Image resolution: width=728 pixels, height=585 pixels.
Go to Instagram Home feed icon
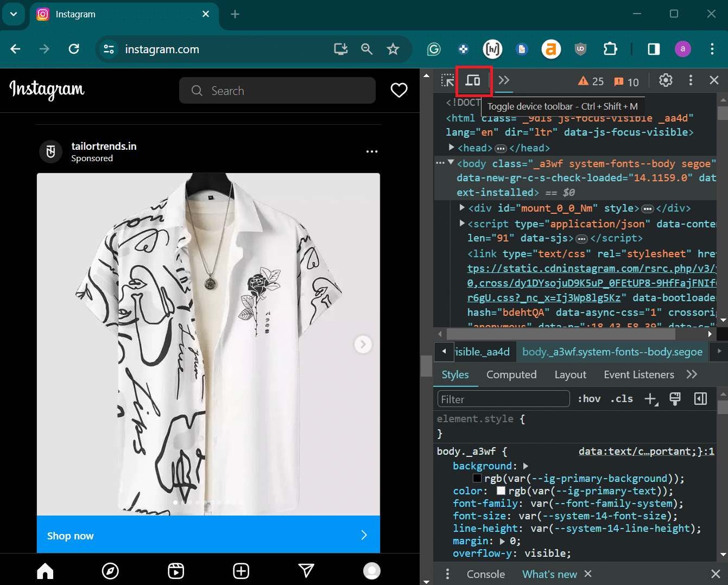click(45, 570)
